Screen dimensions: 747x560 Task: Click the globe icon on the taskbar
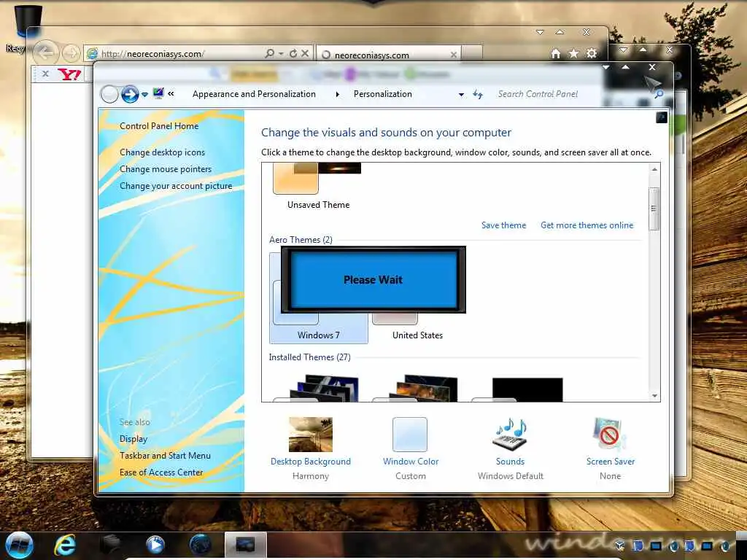tap(201, 545)
